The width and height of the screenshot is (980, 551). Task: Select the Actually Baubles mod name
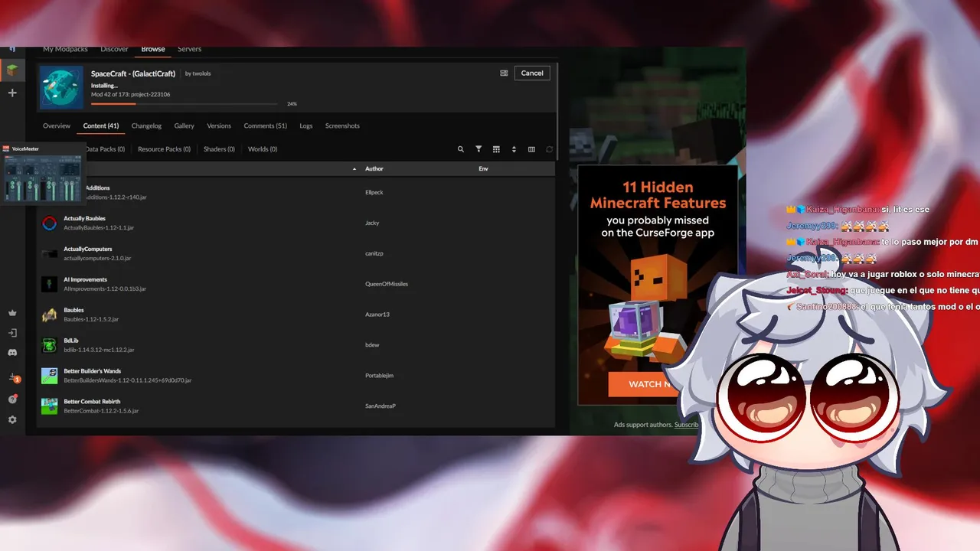point(84,219)
